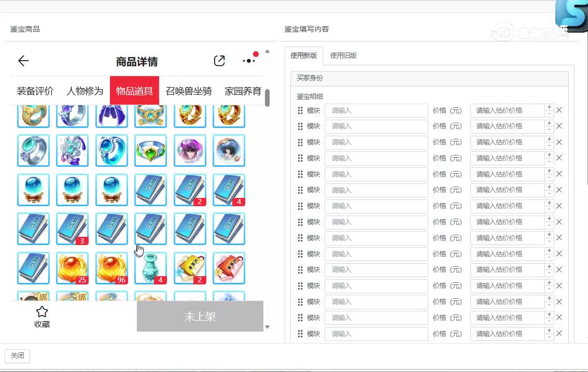Click the product panel scrollbar thumb
The width and height of the screenshot is (588, 372).
tap(268, 98)
